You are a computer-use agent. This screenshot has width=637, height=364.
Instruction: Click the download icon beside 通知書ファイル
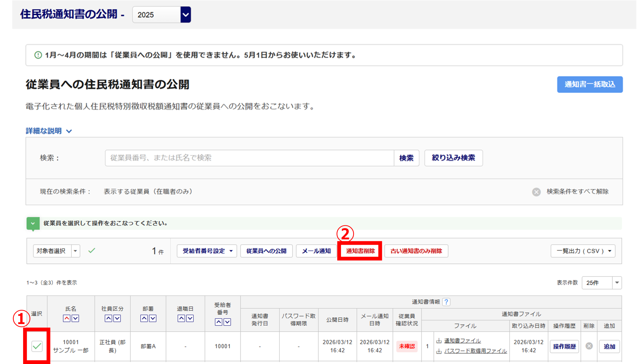coord(439,341)
